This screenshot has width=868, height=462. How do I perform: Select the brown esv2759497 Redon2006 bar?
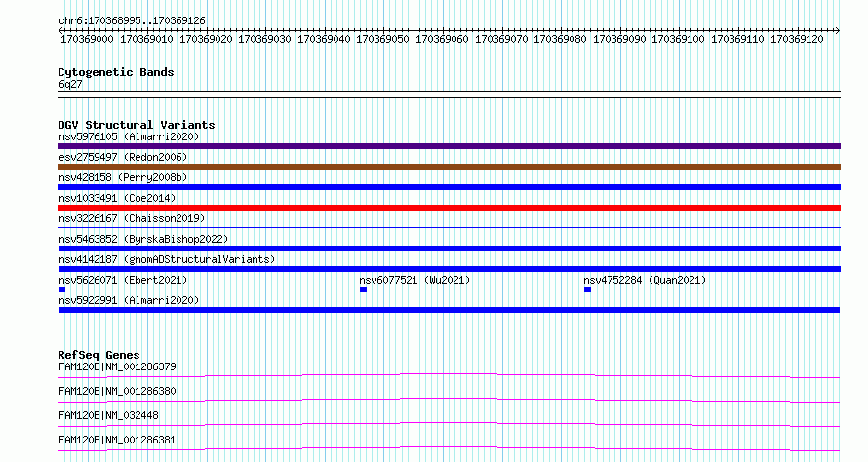pos(449,167)
